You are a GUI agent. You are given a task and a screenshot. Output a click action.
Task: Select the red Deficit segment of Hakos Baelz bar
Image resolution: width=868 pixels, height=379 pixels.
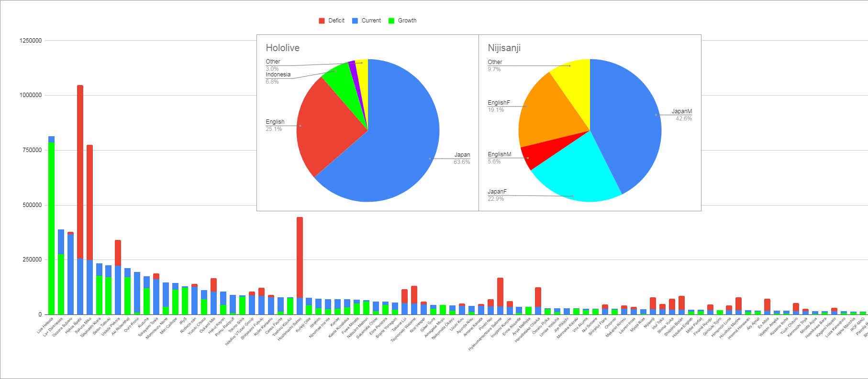[x=80, y=172]
